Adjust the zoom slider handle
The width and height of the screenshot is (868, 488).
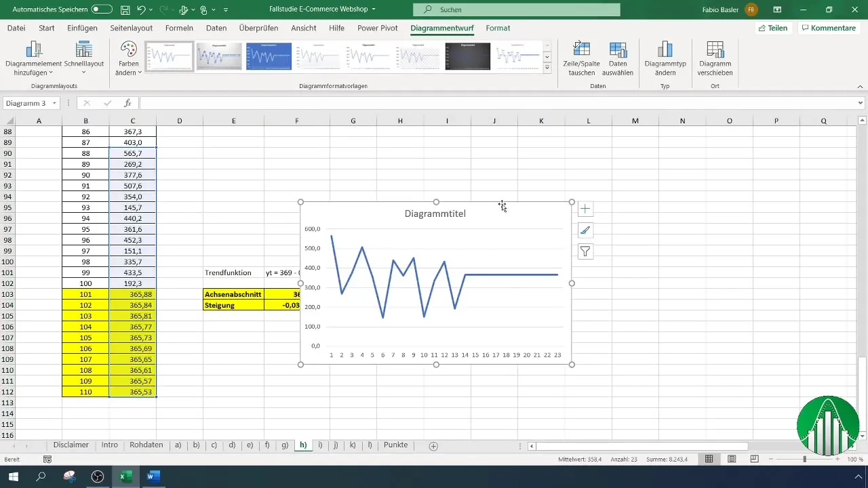(x=805, y=460)
